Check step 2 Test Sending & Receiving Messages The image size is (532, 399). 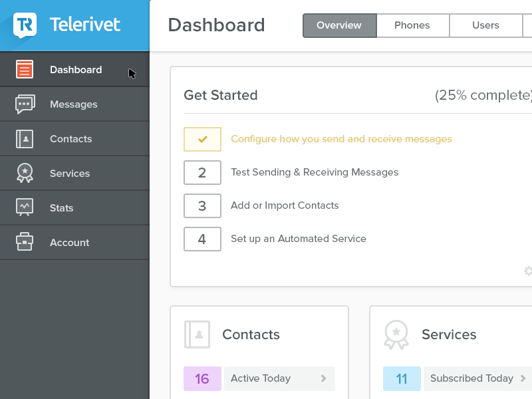click(202, 172)
